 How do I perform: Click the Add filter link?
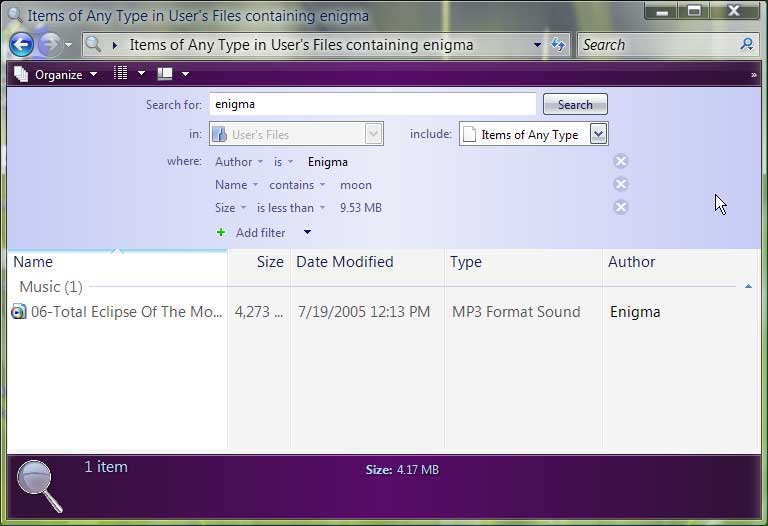[261, 233]
